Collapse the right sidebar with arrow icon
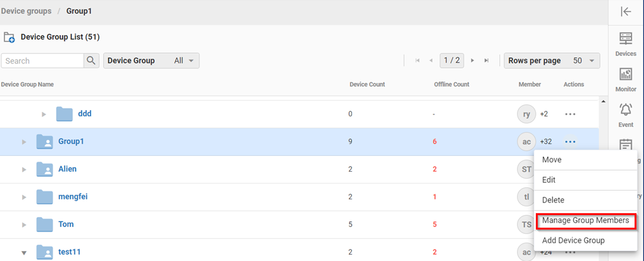 tap(625, 11)
